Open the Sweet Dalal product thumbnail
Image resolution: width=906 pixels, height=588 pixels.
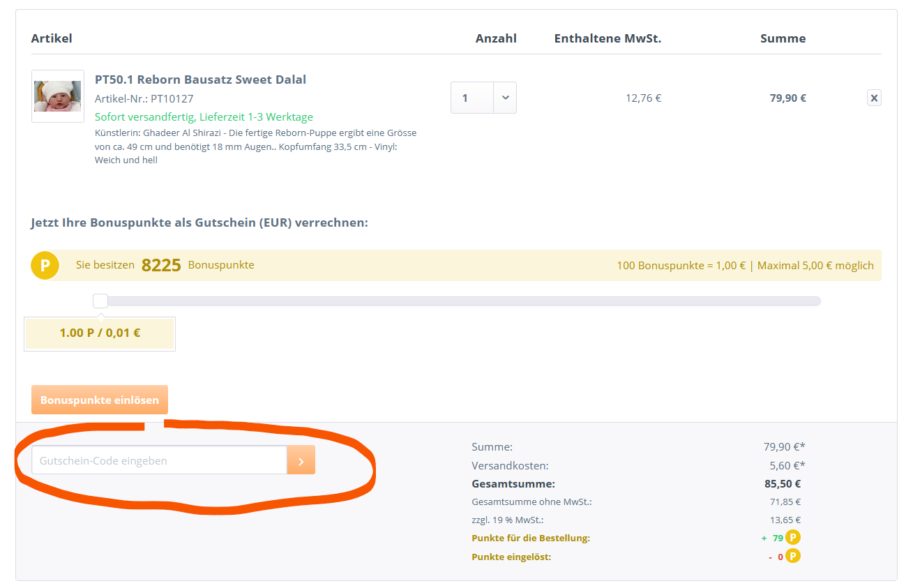tap(58, 96)
